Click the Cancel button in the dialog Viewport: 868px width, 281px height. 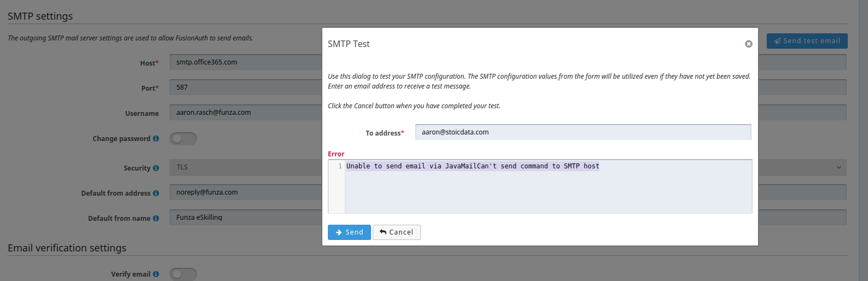[x=396, y=232]
